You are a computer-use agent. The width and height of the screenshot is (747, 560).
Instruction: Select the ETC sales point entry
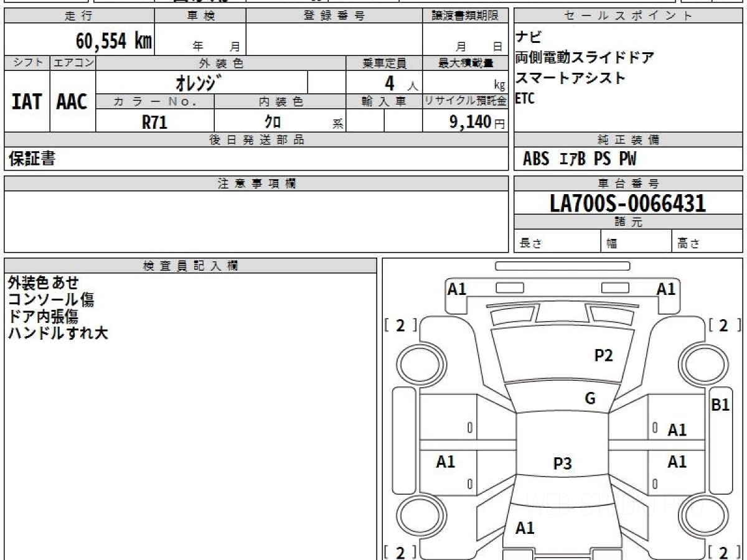(525, 98)
